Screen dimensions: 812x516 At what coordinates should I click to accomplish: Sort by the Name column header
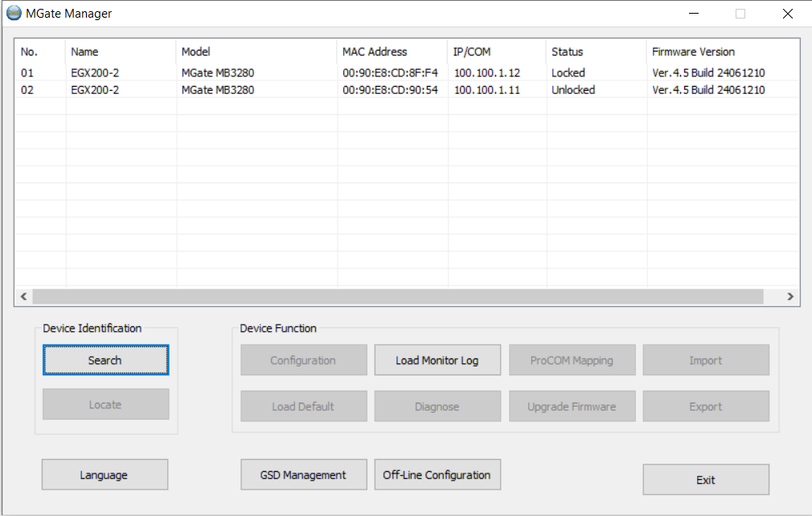click(121, 51)
